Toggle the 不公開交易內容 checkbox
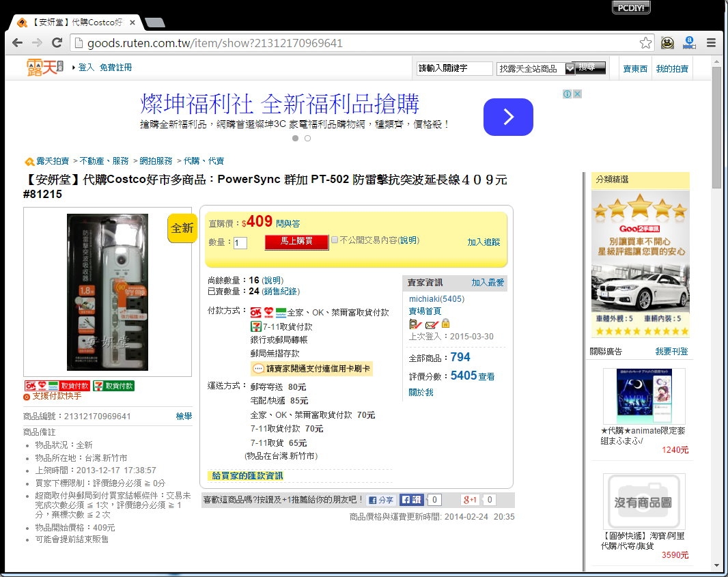This screenshot has width=728, height=577. [334, 240]
